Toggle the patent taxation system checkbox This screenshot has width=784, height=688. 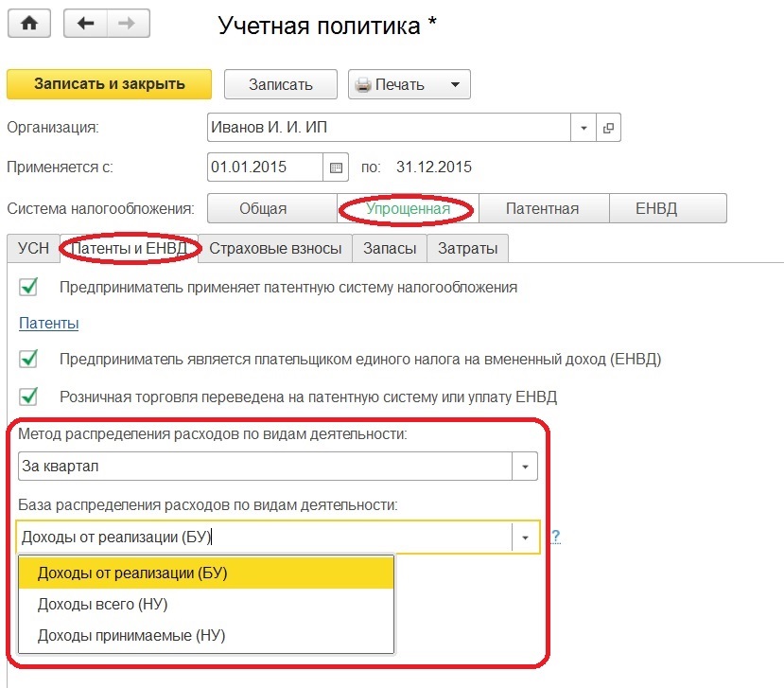28,287
